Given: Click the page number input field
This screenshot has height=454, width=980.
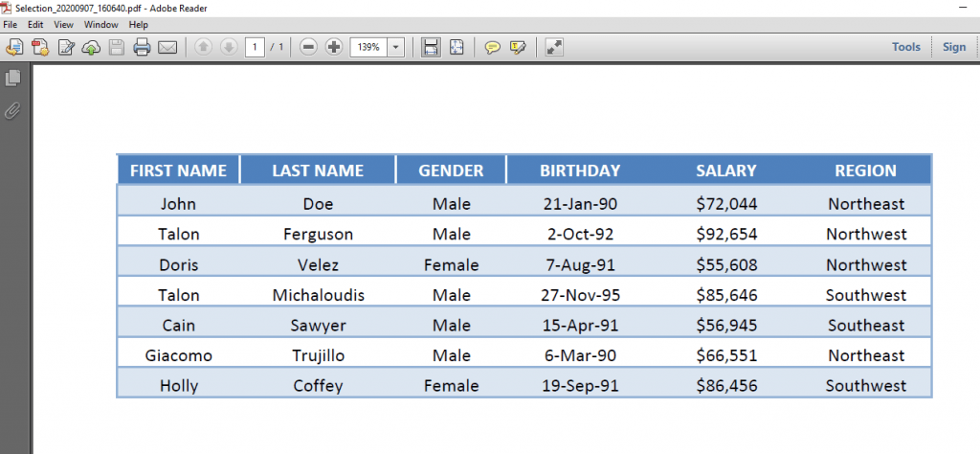Looking at the screenshot, I should tap(255, 47).
